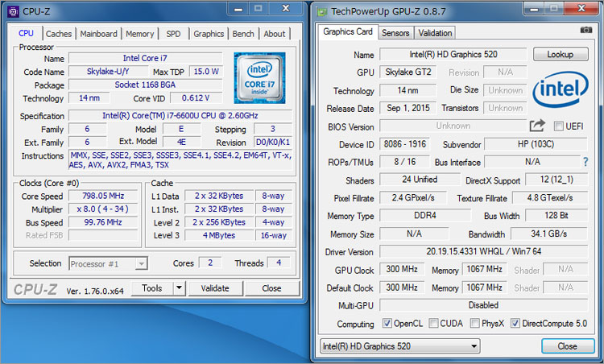This screenshot has height=364, width=604.
Task: Click the Bus Speed value 99.76 MHz
Action: coord(103,222)
